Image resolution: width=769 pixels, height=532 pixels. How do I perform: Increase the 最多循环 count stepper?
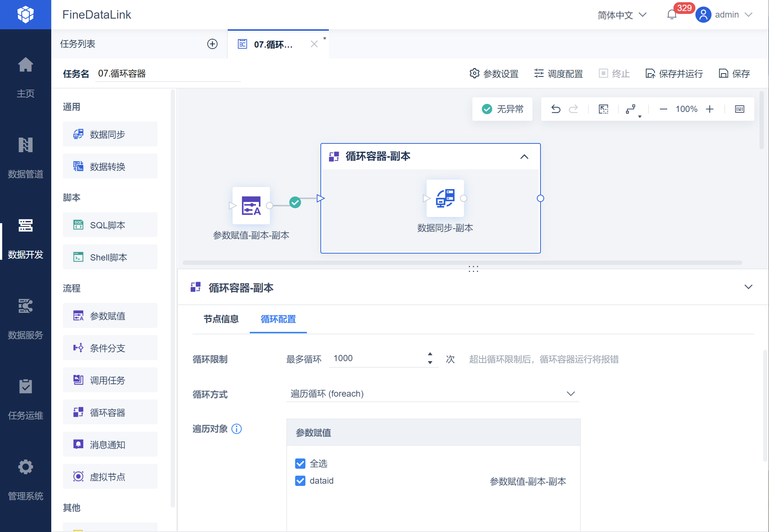[x=430, y=354]
